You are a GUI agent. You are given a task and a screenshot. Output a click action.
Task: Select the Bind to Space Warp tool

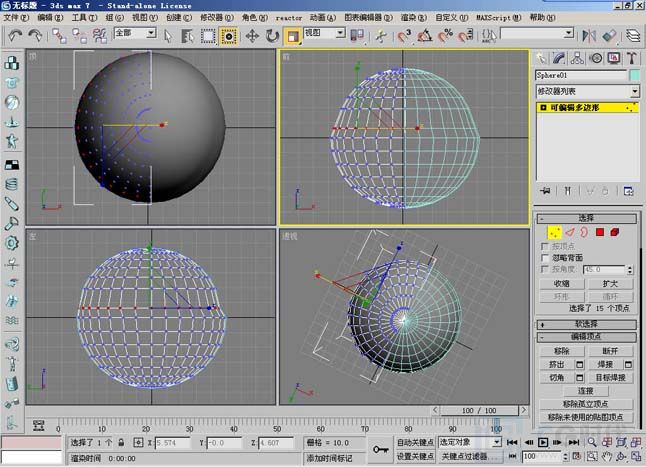point(100,36)
